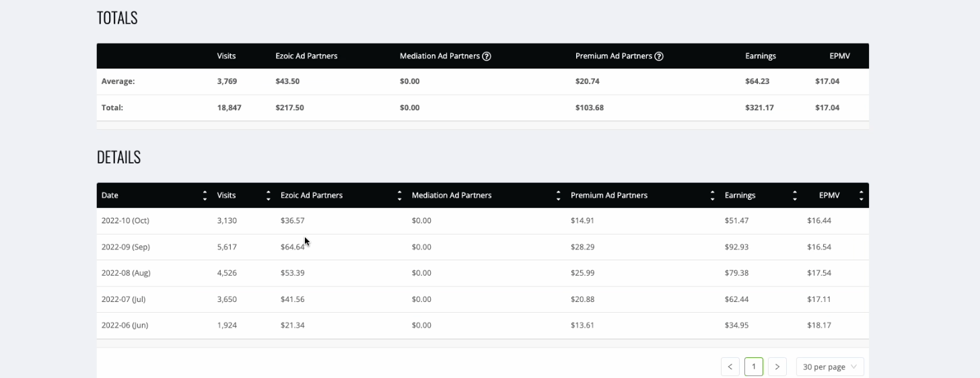Click EPMV value $17.54
980x378 pixels.
pos(819,273)
